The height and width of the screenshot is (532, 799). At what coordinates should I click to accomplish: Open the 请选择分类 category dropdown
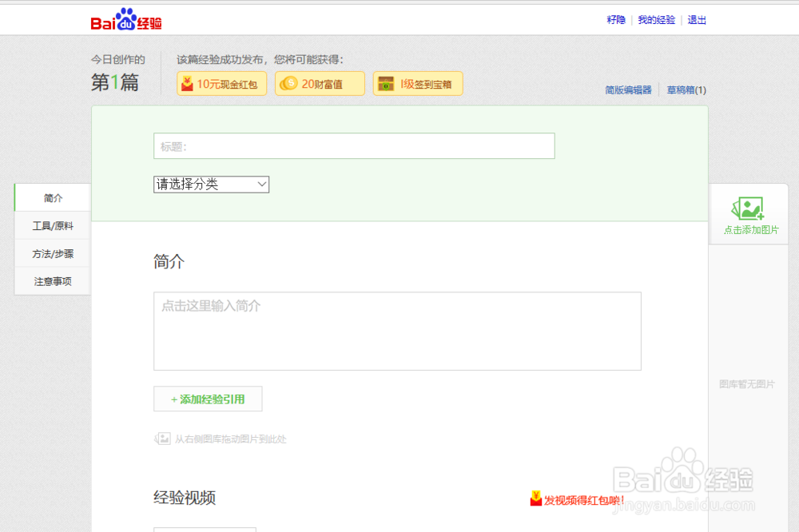211,185
